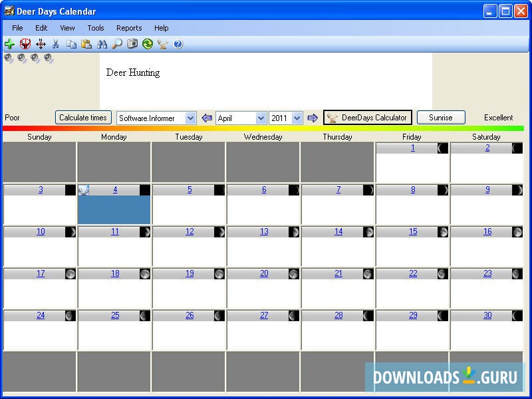Open the day 17 link
This screenshot has height=399, width=532.
(x=41, y=273)
